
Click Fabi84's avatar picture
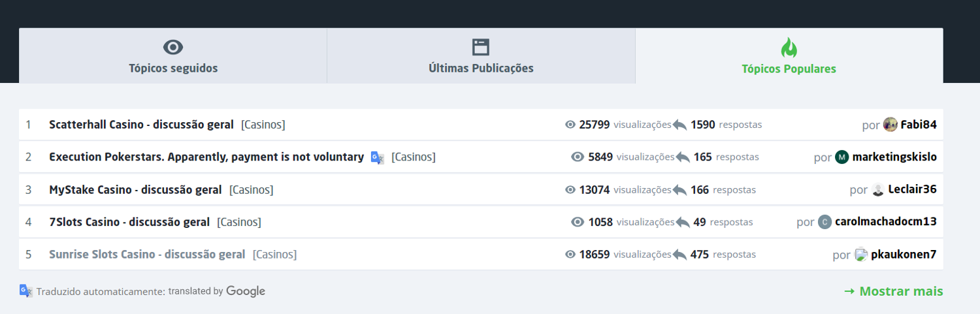[x=890, y=125]
